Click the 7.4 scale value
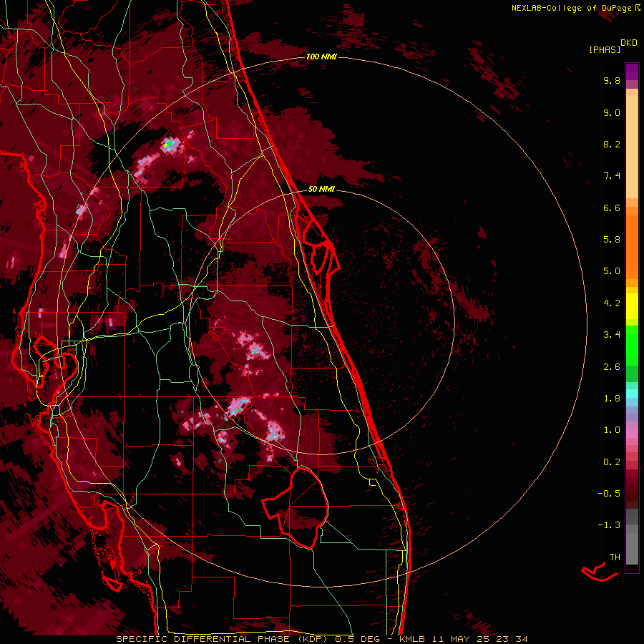644x644 pixels. pos(612,176)
